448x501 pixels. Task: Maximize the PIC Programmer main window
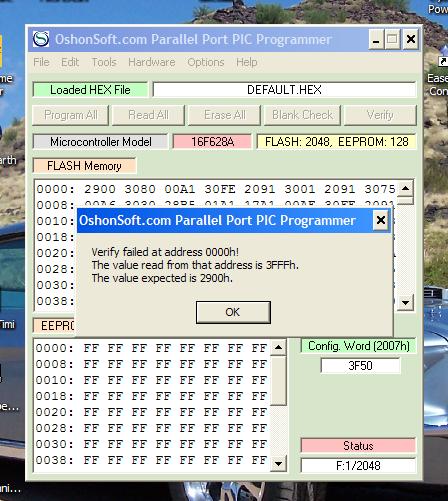(x=392, y=39)
